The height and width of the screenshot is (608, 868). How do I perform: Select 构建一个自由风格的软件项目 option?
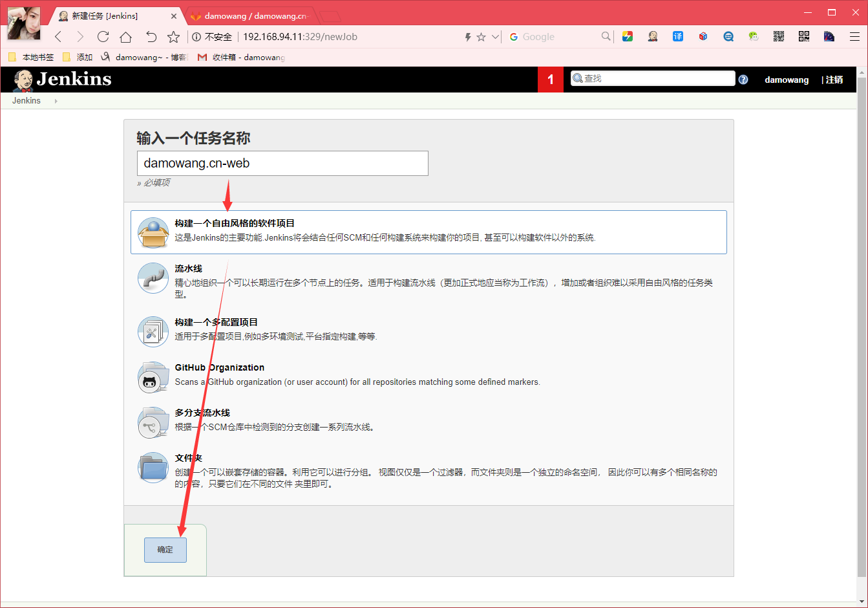429,232
